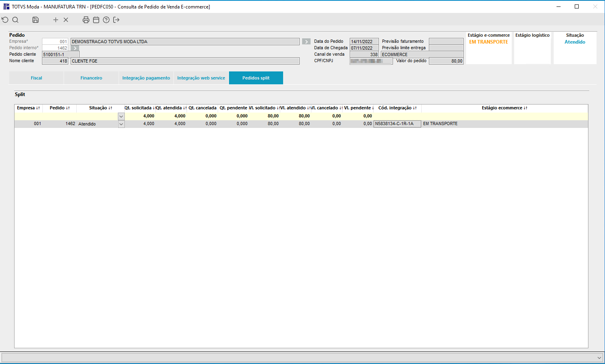This screenshot has height=364, width=605.
Task: Sort by Empresa column header
Action: pyautogui.click(x=28, y=108)
